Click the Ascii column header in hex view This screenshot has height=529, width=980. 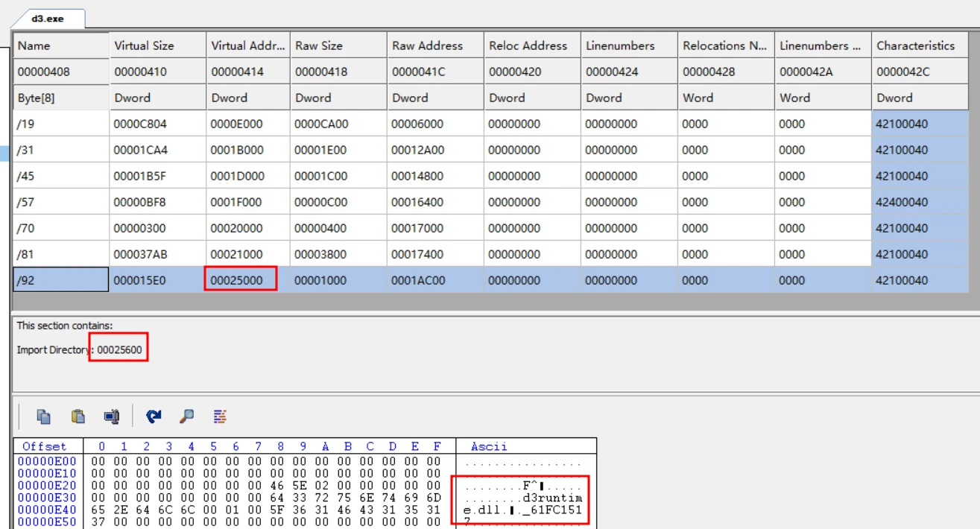tap(489, 446)
